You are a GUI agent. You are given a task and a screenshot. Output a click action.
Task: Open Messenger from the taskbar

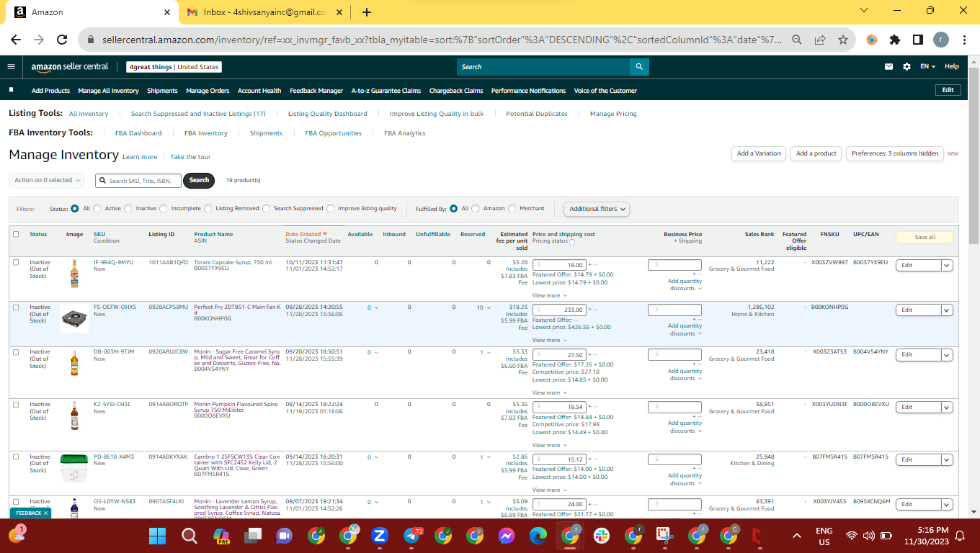(x=507, y=536)
